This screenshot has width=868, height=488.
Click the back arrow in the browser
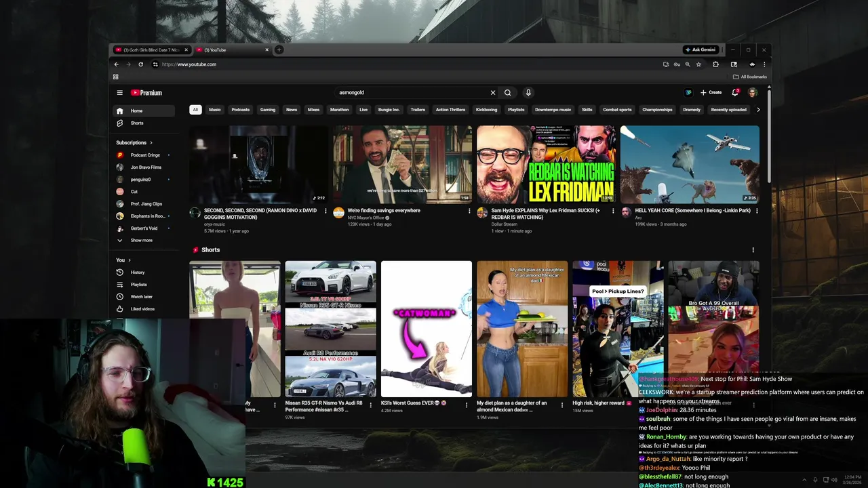(x=116, y=64)
